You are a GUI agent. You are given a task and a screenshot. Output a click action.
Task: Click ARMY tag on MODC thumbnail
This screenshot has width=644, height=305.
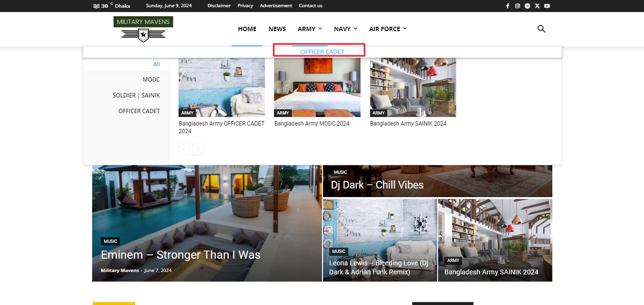pyautogui.click(x=283, y=113)
